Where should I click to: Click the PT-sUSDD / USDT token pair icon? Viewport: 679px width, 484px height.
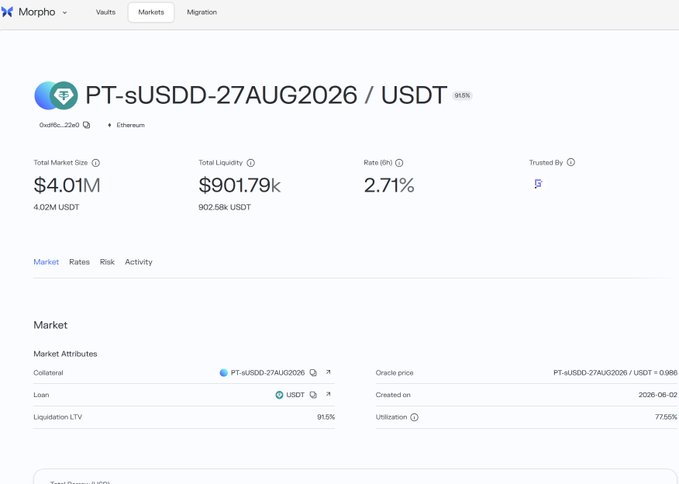coord(56,95)
